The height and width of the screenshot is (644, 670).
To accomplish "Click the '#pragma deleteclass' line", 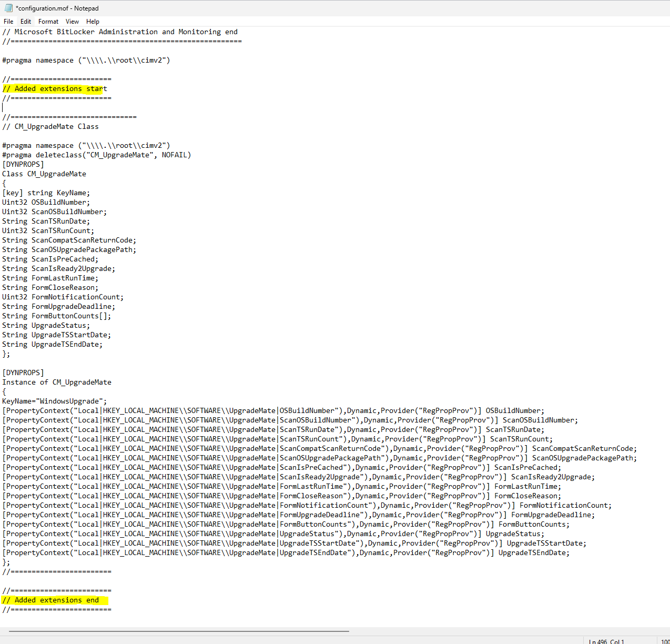I will tap(97, 155).
